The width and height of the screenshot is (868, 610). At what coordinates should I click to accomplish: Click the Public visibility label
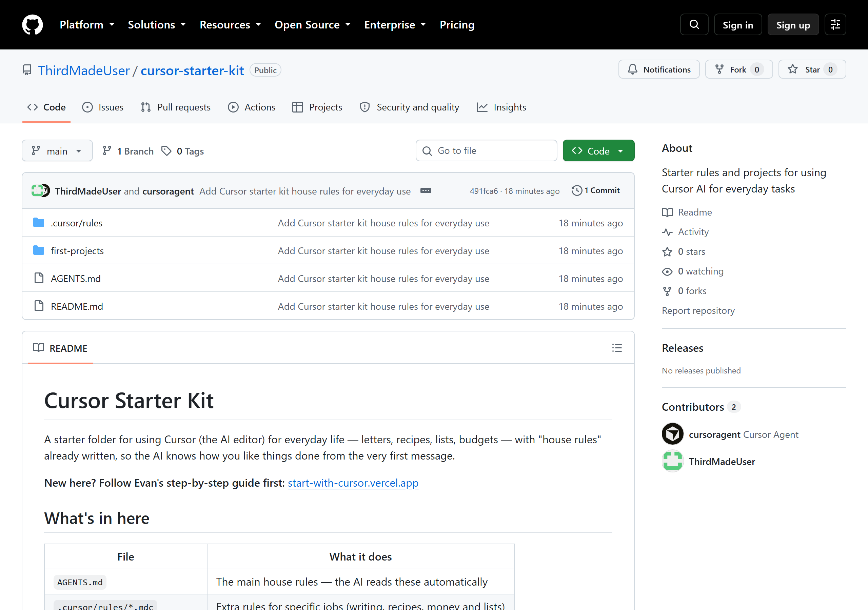click(x=265, y=70)
